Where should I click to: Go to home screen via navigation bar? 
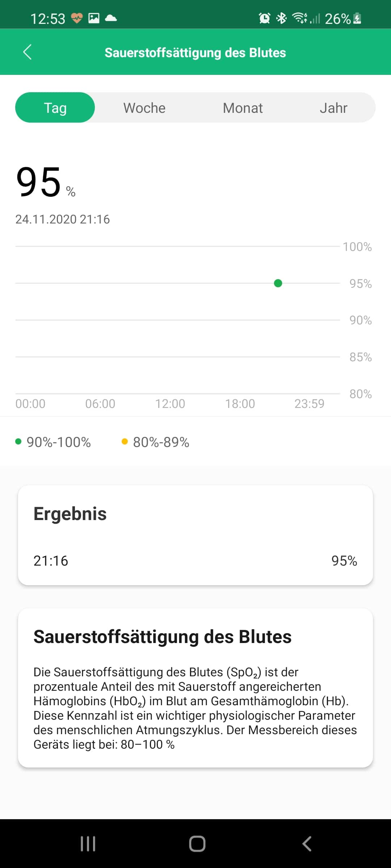pos(197,844)
